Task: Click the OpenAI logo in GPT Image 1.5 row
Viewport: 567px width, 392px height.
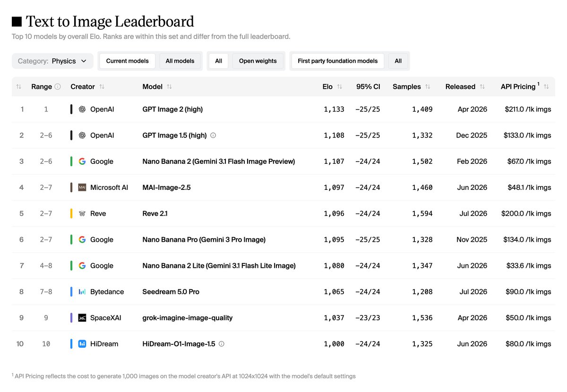Action: click(x=82, y=135)
